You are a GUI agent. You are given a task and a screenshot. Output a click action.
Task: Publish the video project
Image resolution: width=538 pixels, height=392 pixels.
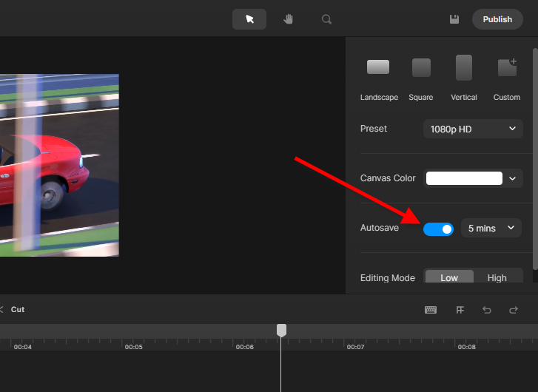(x=497, y=19)
